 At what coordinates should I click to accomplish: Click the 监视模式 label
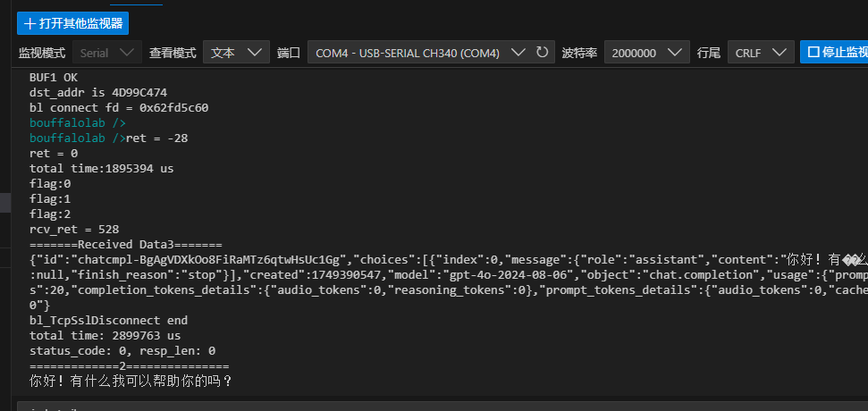[x=42, y=53]
